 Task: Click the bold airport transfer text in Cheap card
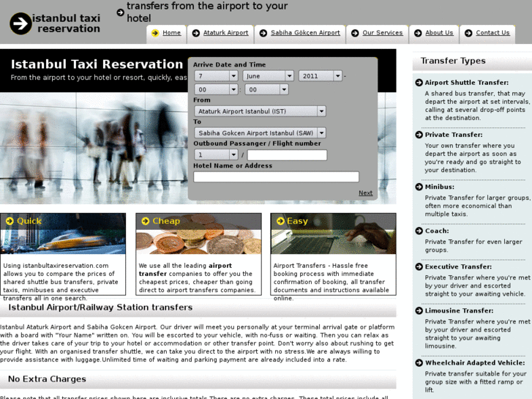[x=184, y=269]
